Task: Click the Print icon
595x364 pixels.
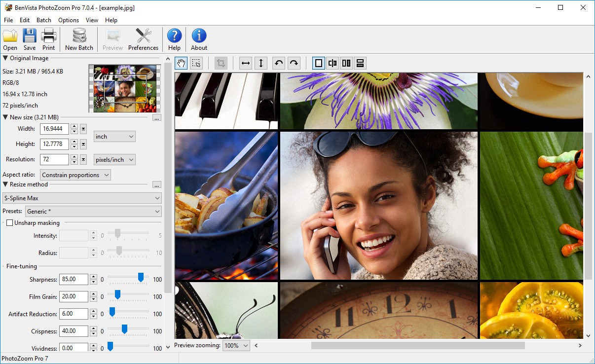Action: pyautogui.click(x=49, y=36)
